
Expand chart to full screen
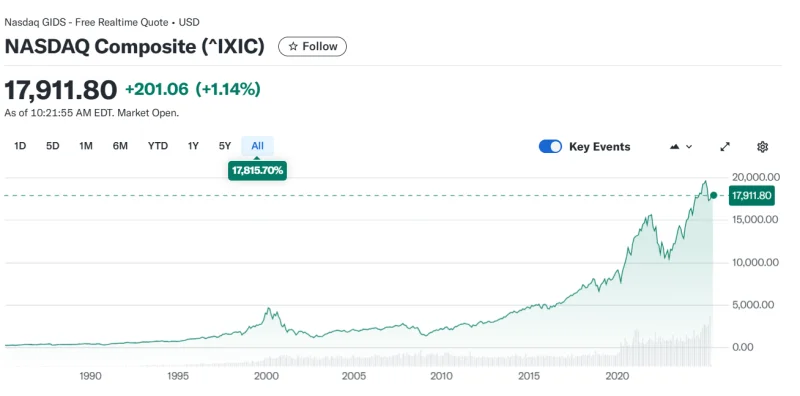click(x=724, y=147)
